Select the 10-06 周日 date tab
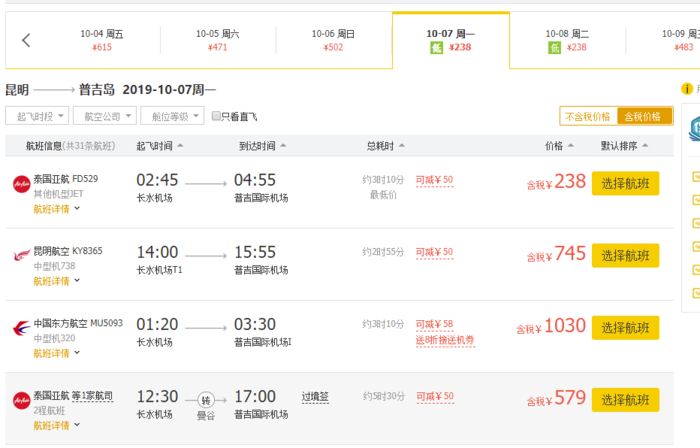 click(x=333, y=40)
